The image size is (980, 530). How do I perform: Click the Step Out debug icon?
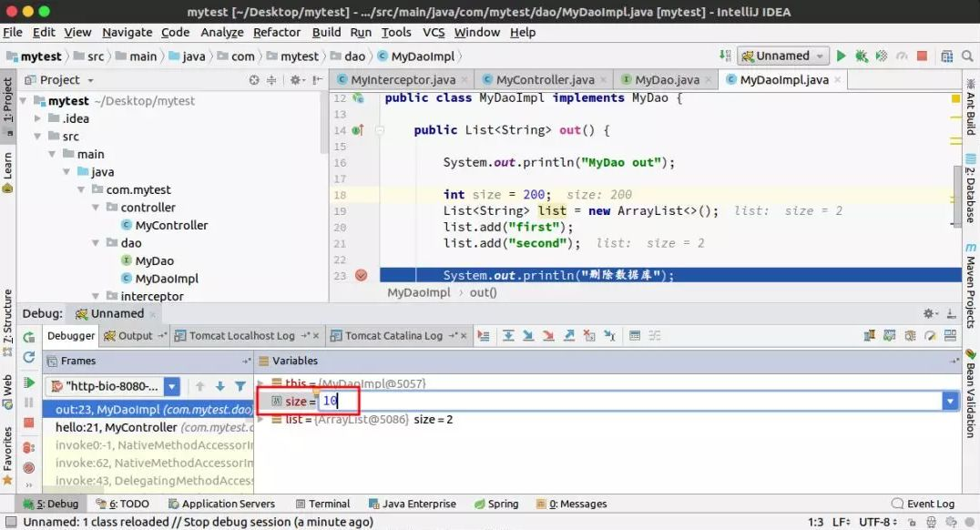pos(570,336)
